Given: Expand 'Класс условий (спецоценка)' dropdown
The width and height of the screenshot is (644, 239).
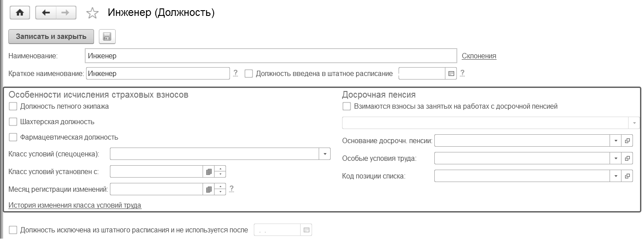Looking at the screenshot, I should (325, 154).
